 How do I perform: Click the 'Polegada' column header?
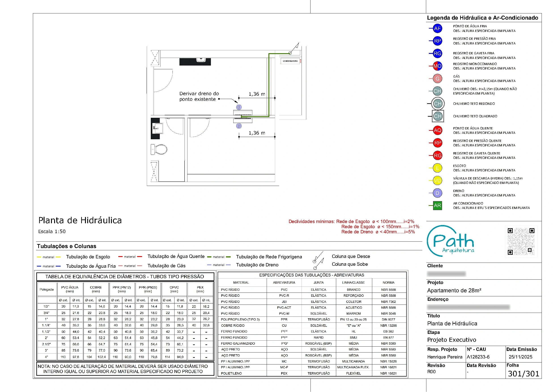(x=47, y=290)
